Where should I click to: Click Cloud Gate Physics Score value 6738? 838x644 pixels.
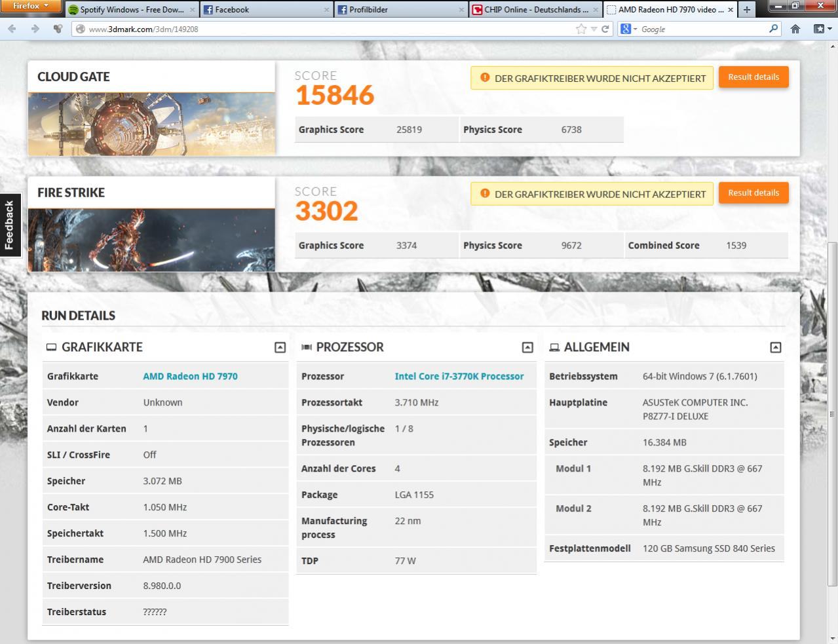pyautogui.click(x=571, y=130)
